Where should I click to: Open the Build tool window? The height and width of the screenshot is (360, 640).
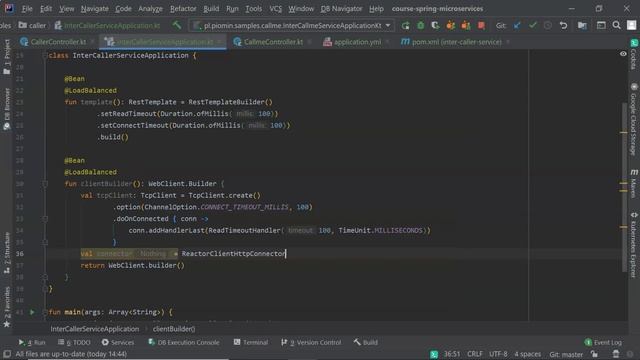366,342
